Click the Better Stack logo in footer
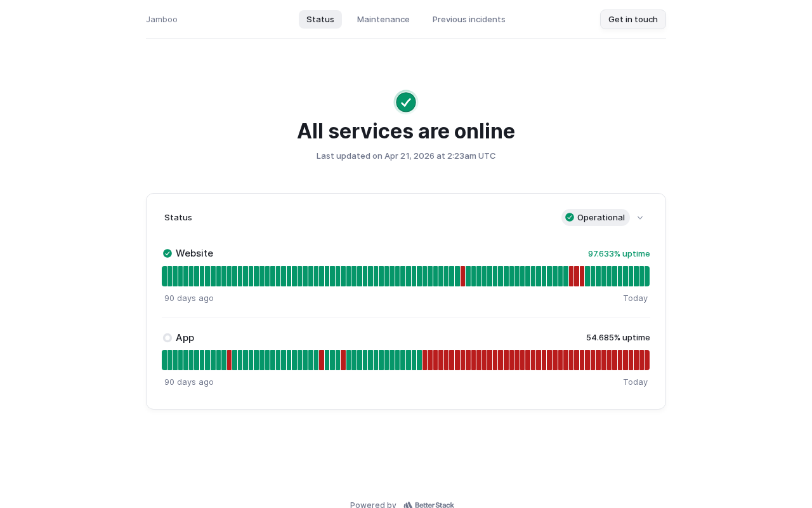Viewport: 812px width, 508px height. coord(429,505)
